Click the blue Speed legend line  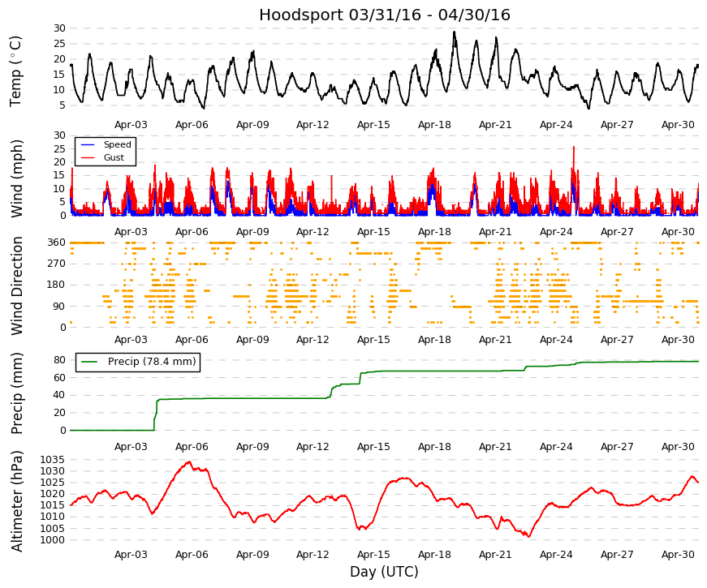[x=88, y=144]
